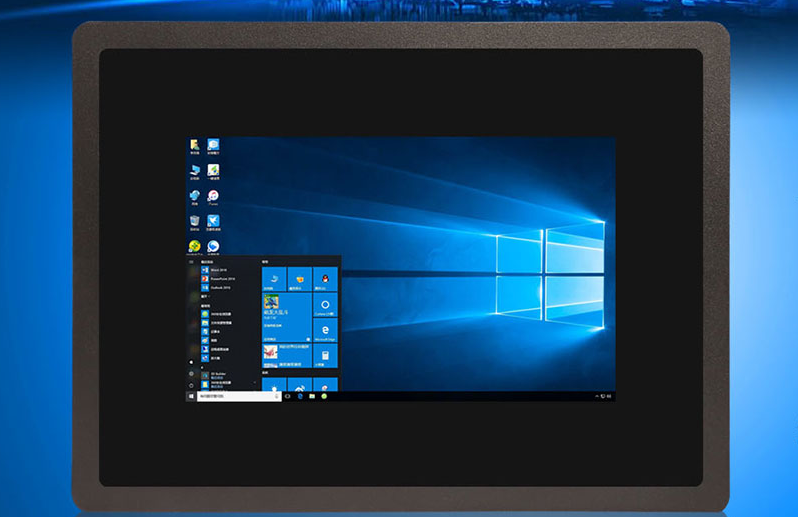Open Microsoft Edge tile in Start menu
Screen dimensions: 798x517
pos(325,331)
